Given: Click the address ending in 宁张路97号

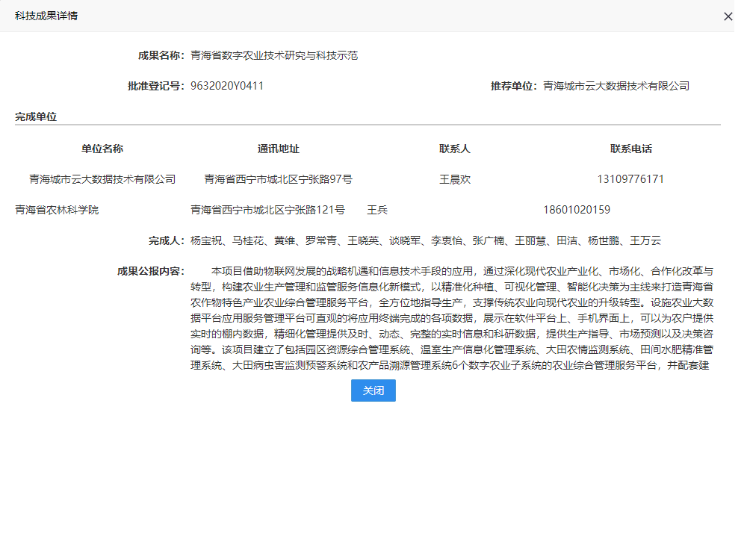Looking at the screenshot, I should [279, 179].
